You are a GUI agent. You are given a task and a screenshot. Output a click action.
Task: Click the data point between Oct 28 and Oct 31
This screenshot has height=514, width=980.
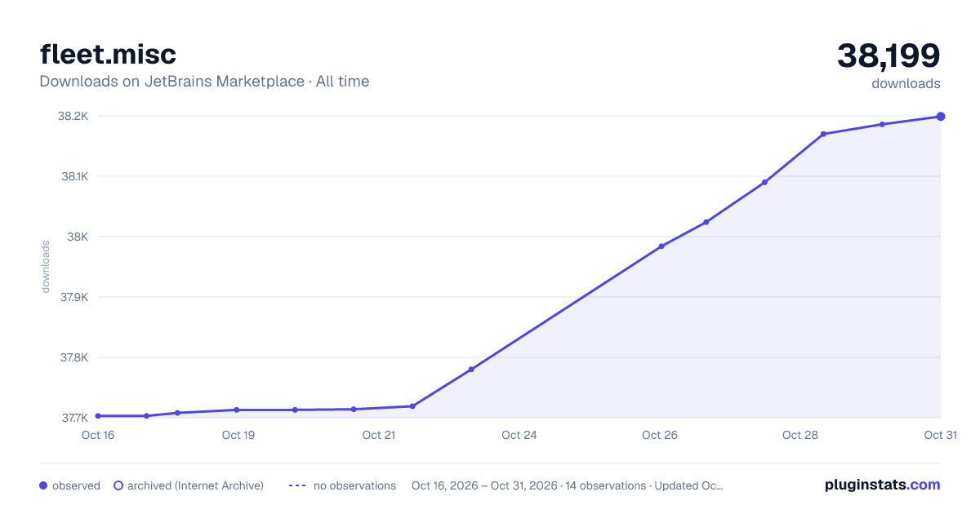tap(882, 124)
